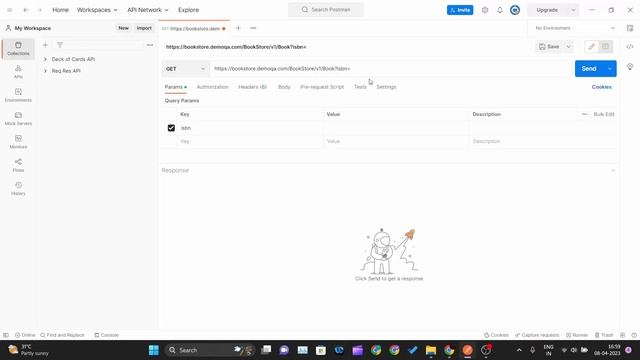Open the environment quick look icon
The width and height of the screenshot is (640, 360).
coord(630,28)
